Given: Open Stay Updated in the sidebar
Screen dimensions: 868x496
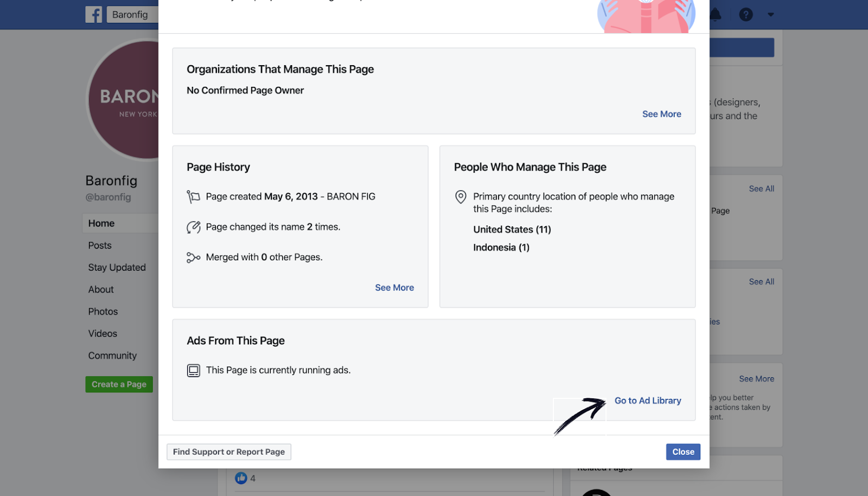Looking at the screenshot, I should coord(117,268).
